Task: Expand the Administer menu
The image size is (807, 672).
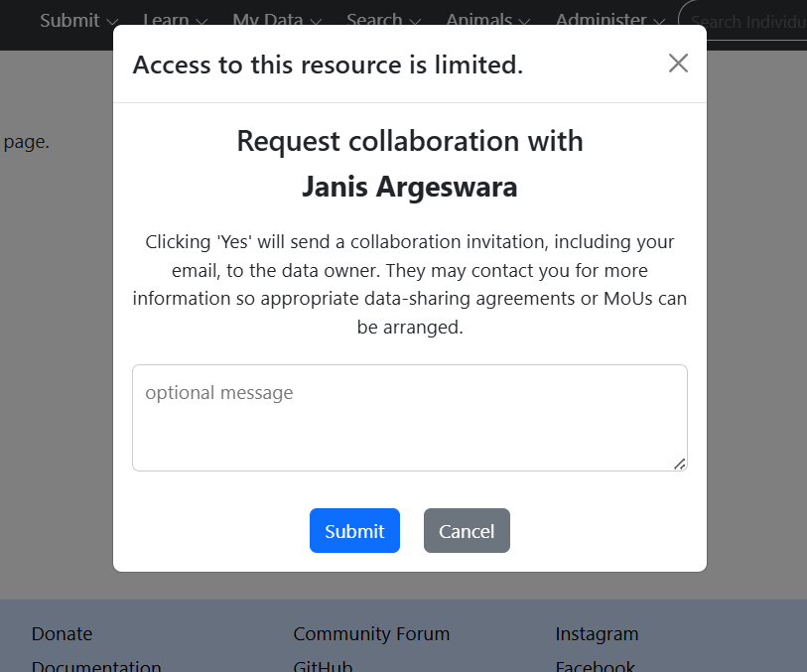Action: pos(609,20)
